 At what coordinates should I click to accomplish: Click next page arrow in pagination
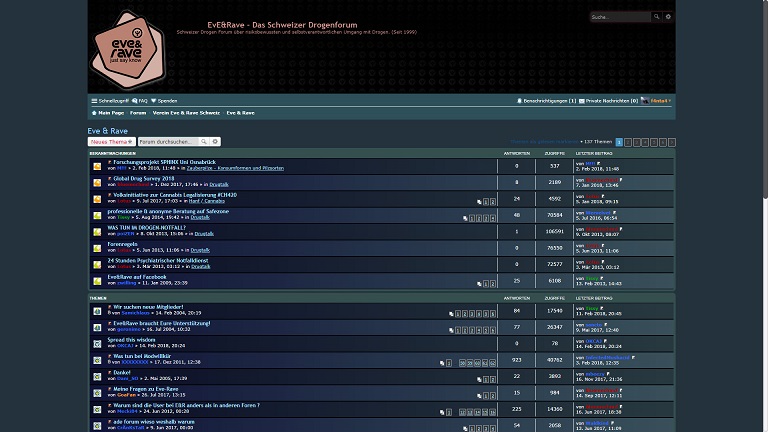pyautogui.click(x=672, y=142)
